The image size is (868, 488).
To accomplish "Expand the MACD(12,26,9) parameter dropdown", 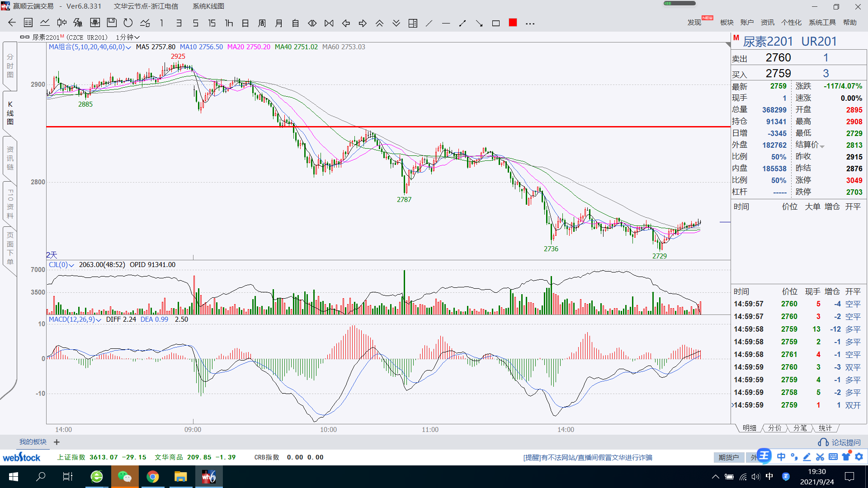I will [x=99, y=320].
